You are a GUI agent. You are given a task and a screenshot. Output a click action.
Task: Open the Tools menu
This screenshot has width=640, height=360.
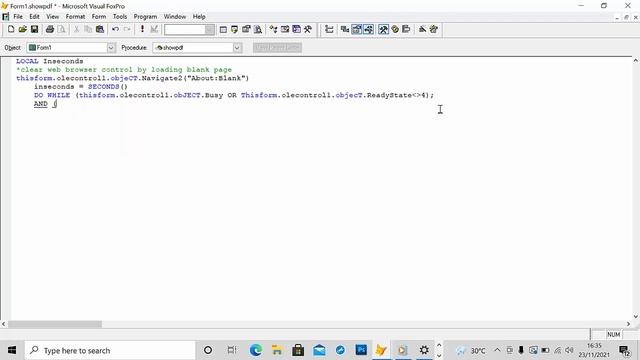120,17
